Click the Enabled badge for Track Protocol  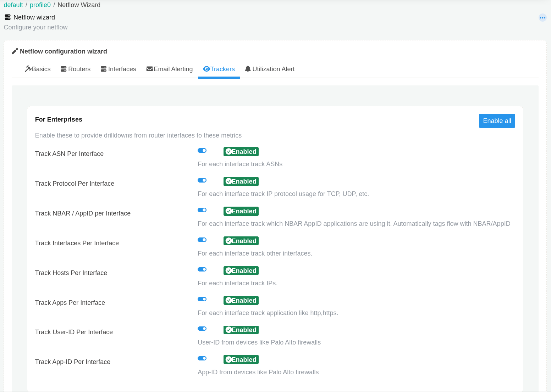pos(241,181)
